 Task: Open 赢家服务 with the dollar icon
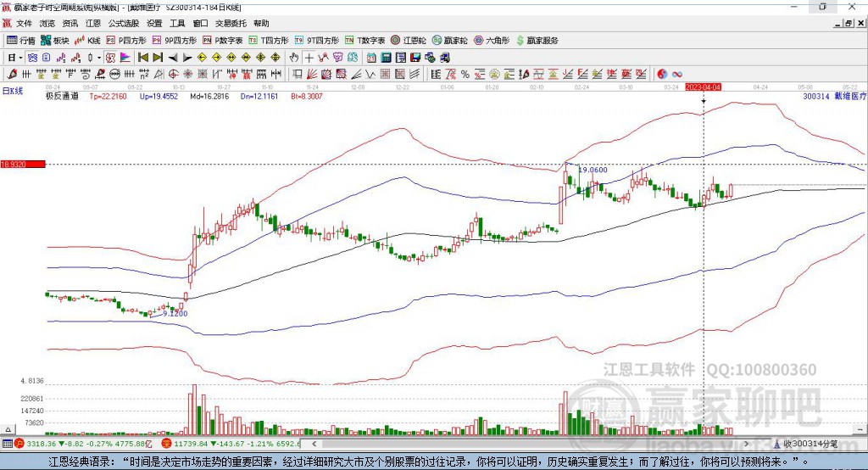[537, 41]
